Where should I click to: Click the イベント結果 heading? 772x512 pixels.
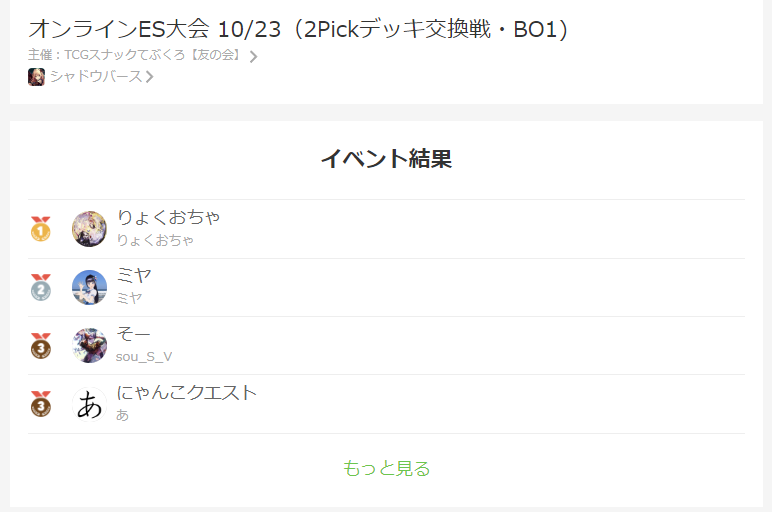pyautogui.click(x=386, y=159)
